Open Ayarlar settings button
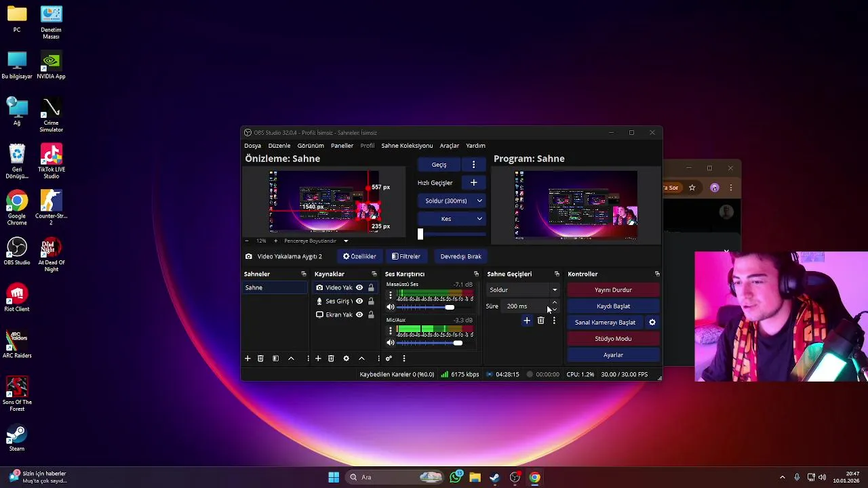The image size is (868, 488). (x=613, y=355)
